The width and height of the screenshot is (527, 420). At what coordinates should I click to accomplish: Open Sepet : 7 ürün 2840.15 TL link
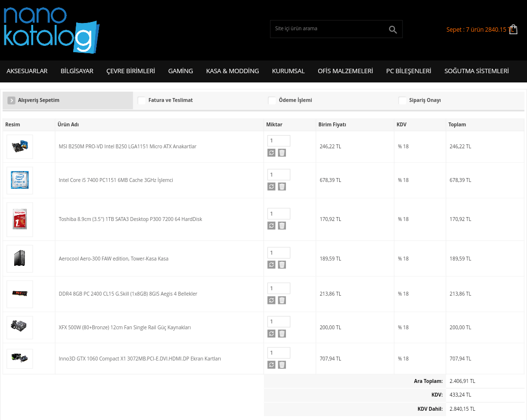click(480, 30)
